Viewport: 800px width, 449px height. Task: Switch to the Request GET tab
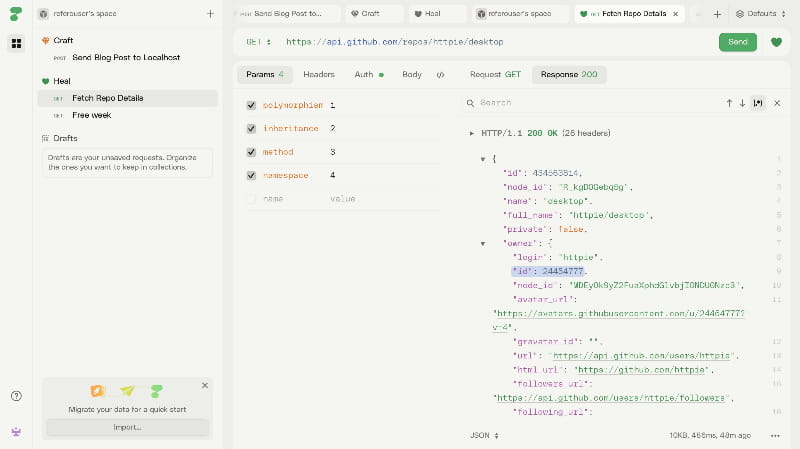coord(495,75)
